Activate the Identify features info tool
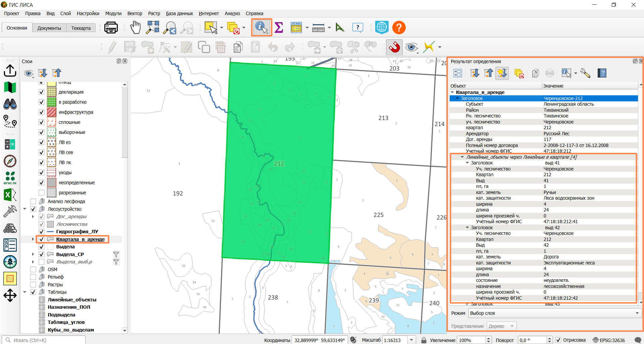This screenshot has width=644, height=344. pyautogui.click(x=261, y=28)
